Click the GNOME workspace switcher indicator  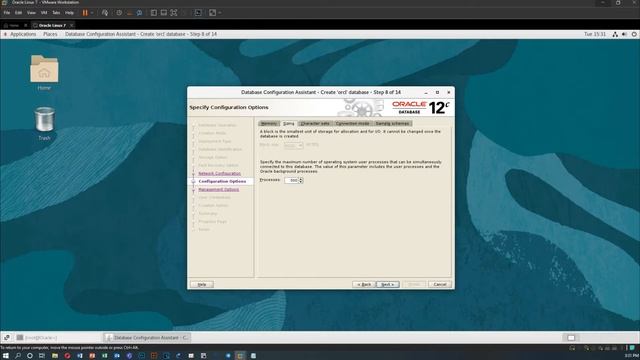(x=571, y=338)
